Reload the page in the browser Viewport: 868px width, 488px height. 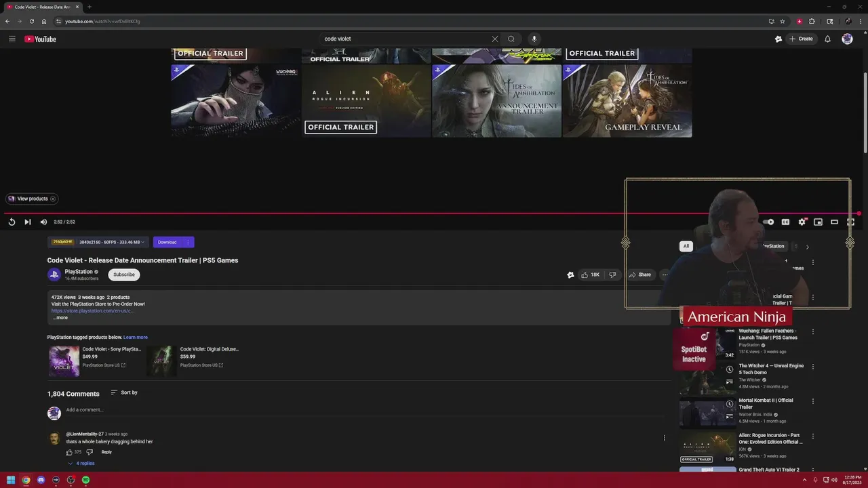coord(31,21)
